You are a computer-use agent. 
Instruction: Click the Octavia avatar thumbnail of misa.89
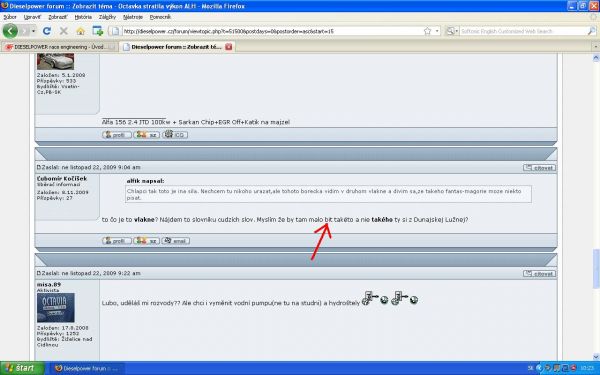tap(56, 308)
